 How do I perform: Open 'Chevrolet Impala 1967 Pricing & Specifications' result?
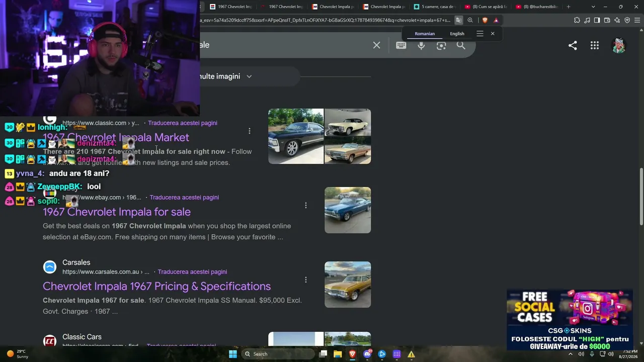tap(156, 286)
